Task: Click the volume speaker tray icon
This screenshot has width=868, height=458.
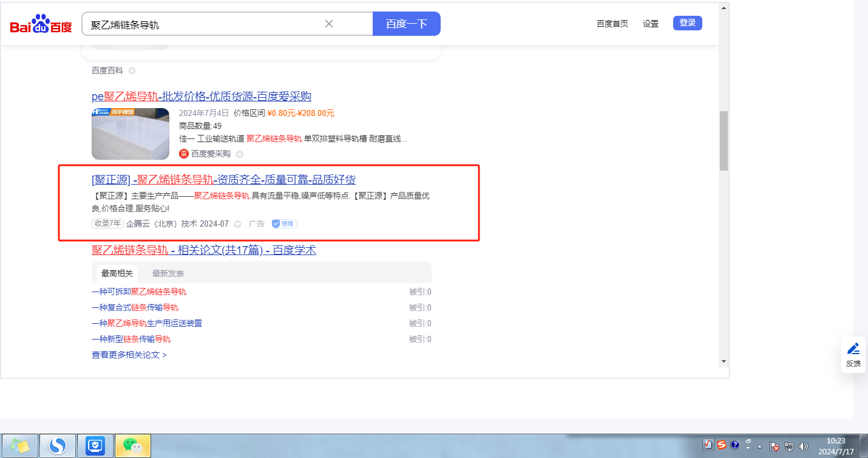Action: click(804, 446)
